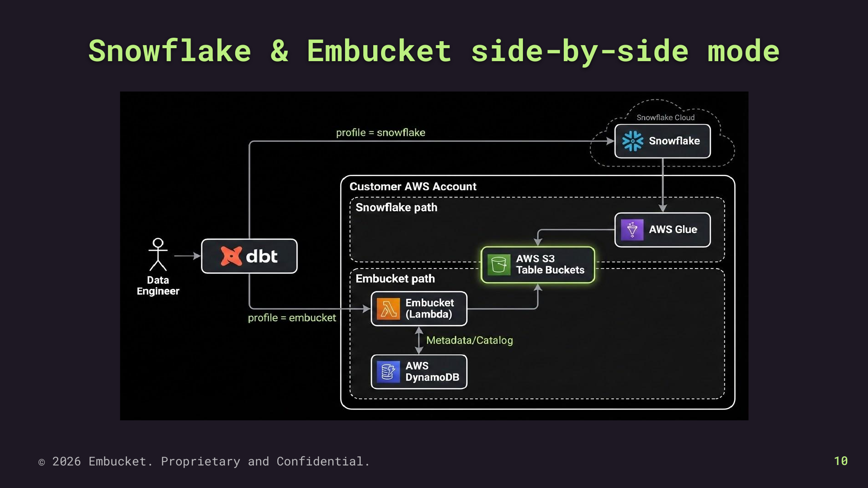Click the 'profile = snowflake' label
Viewport: 868px width, 488px height.
tap(381, 133)
